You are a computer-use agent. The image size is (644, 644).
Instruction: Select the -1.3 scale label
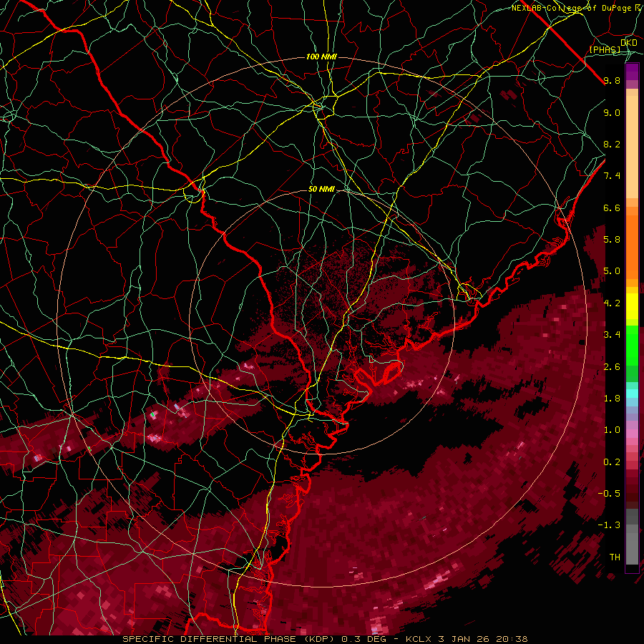[609, 525]
